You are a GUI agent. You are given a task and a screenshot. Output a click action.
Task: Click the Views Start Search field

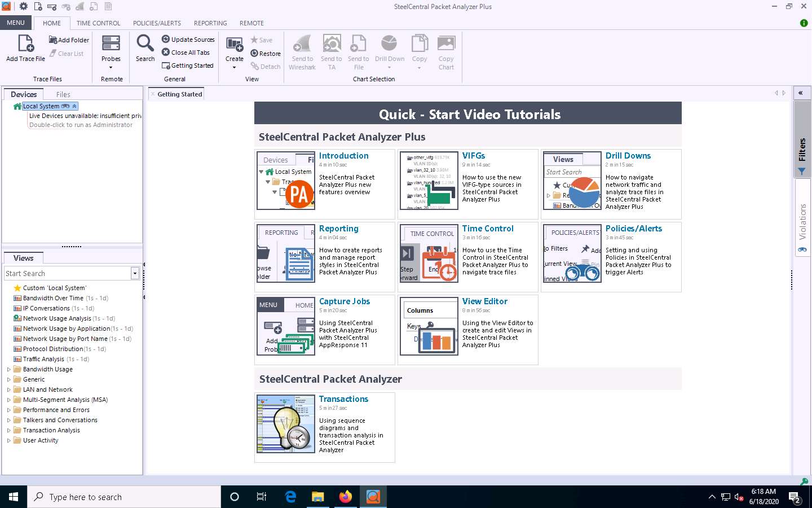pos(67,273)
